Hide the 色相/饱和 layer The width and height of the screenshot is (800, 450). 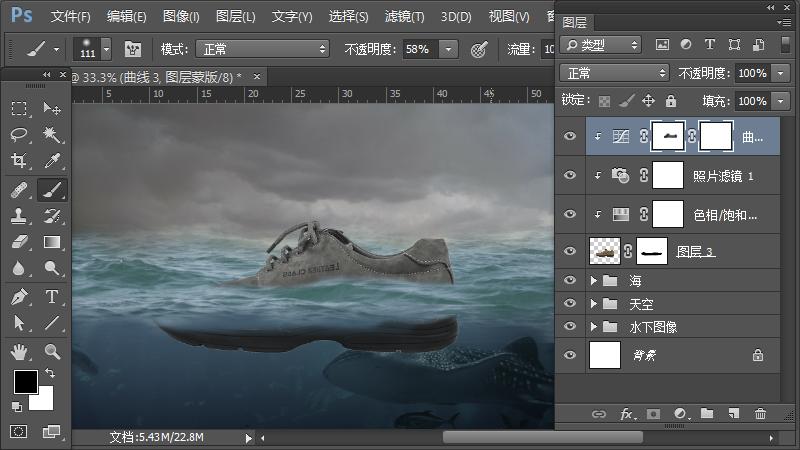[570, 214]
